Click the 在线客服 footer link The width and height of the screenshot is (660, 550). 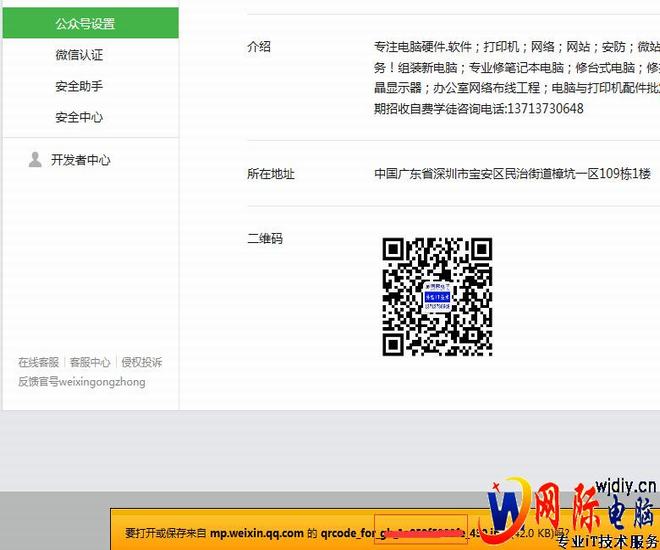pyautogui.click(x=38, y=362)
